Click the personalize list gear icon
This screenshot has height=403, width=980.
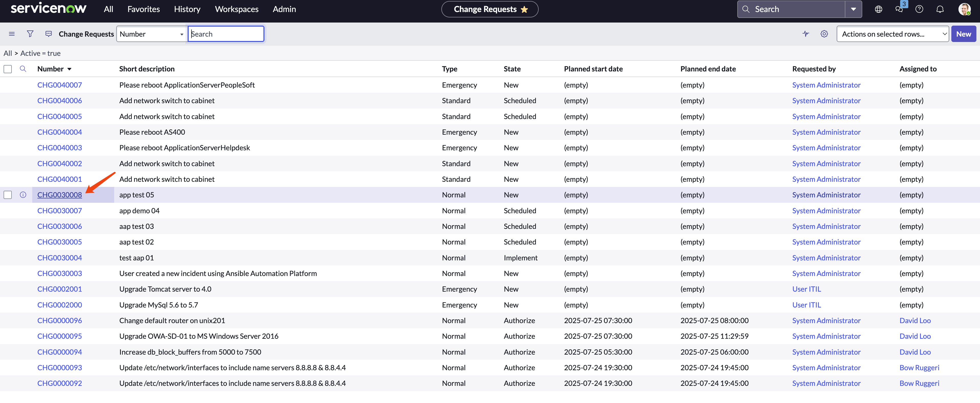(824, 34)
